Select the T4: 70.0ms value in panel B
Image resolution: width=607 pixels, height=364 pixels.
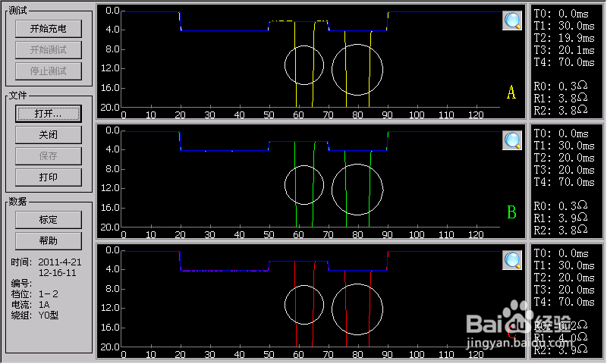564,182
